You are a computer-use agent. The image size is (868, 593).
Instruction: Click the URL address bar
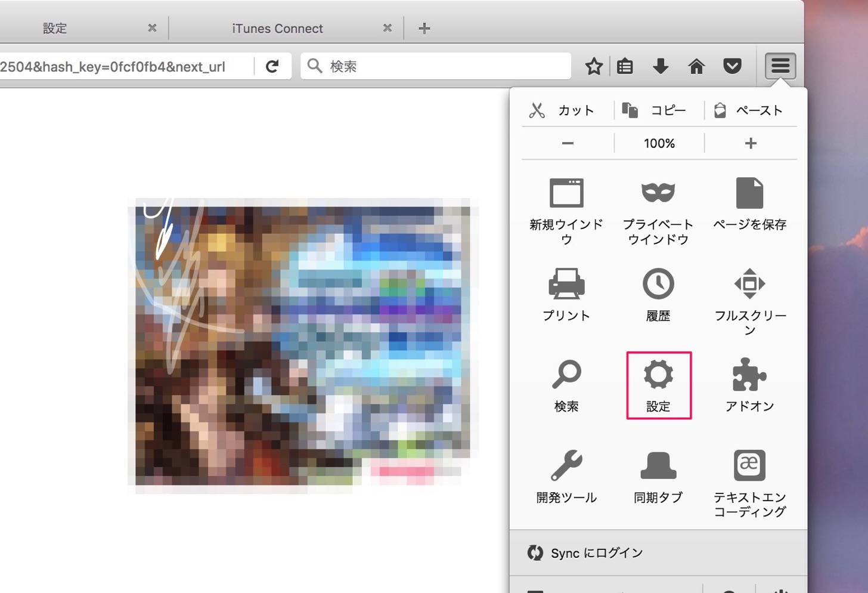pyautogui.click(x=125, y=66)
